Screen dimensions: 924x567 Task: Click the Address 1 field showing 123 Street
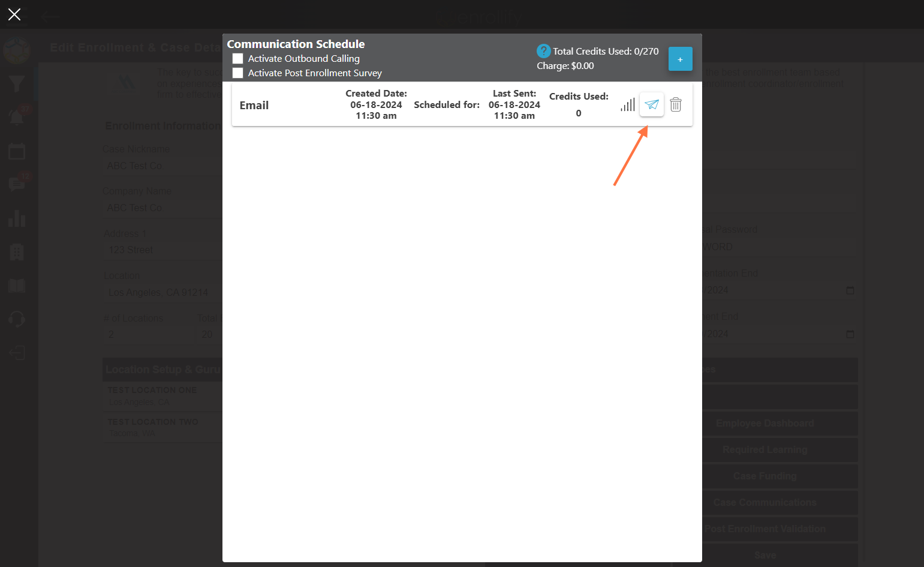tap(163, 250)
